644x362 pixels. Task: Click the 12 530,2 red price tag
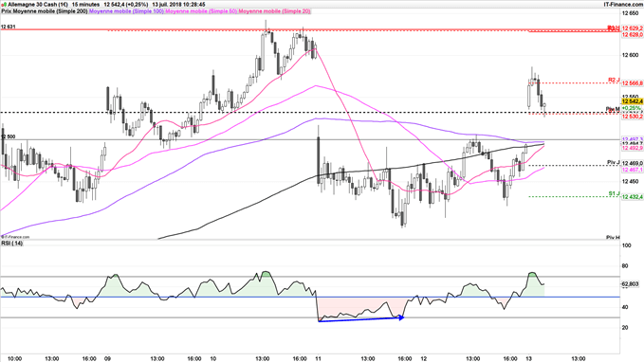pos(632,117)
